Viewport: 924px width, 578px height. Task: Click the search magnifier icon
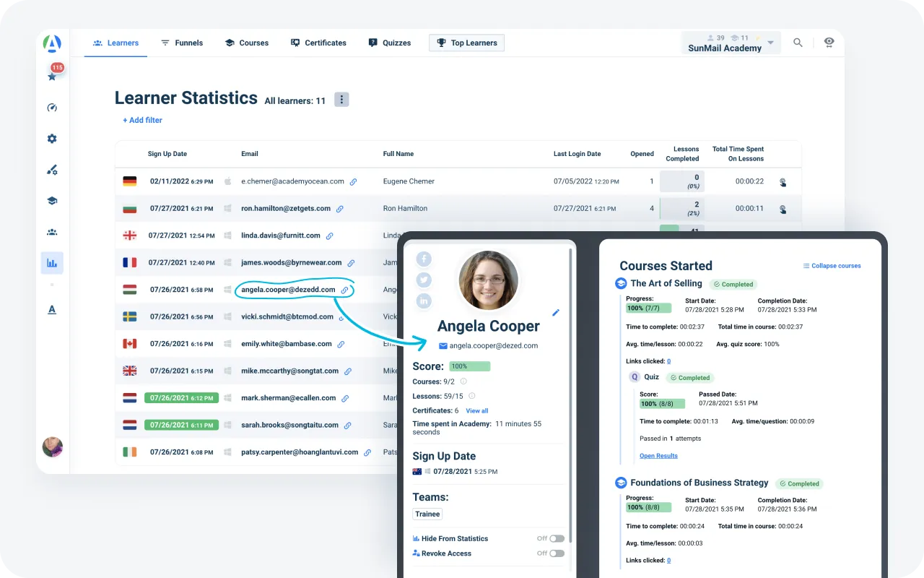point(798,43)
